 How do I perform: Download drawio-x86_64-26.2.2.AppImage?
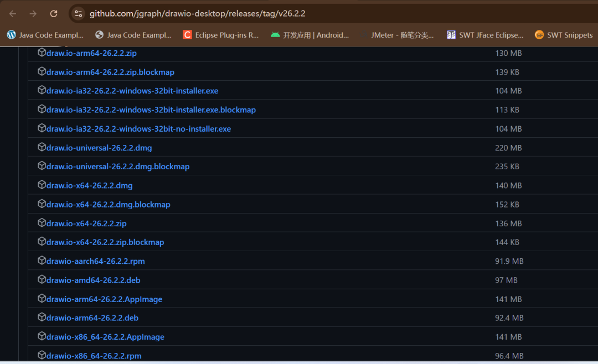(105, 337)
